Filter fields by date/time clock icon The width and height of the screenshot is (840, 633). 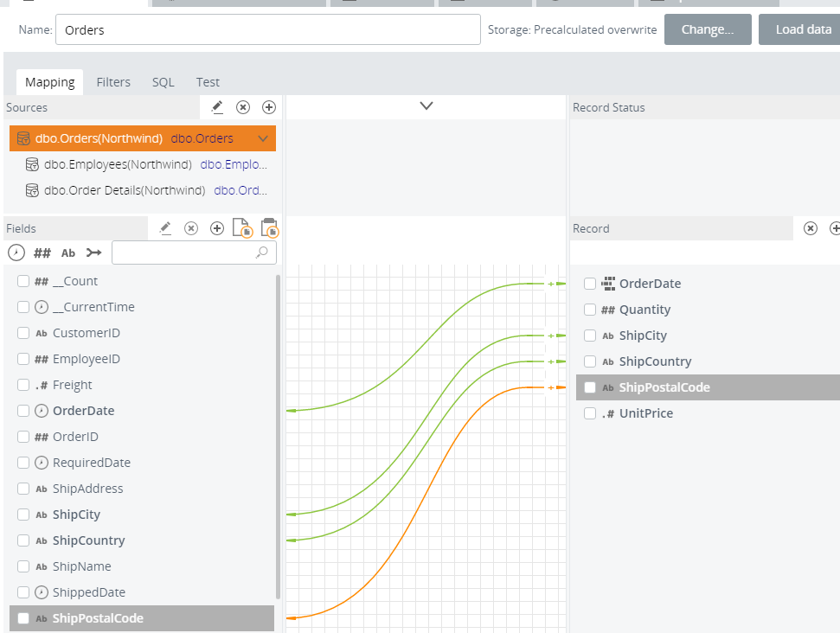(x=16, y=253)
